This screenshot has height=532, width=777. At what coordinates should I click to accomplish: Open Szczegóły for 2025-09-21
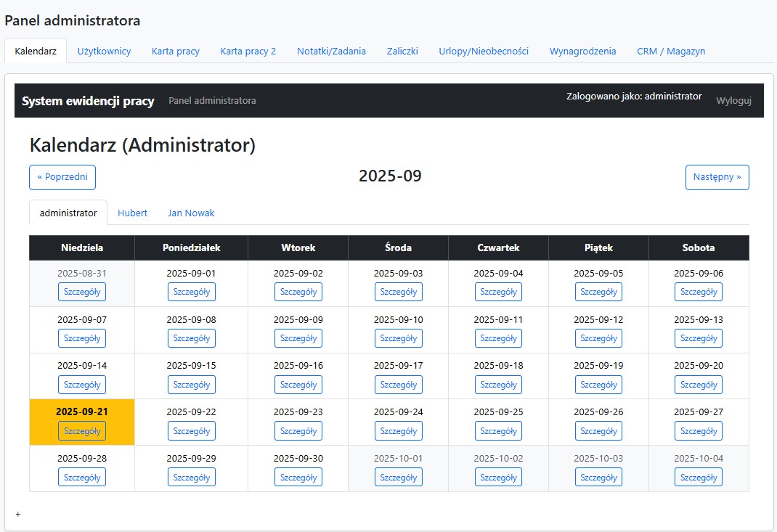82,431
